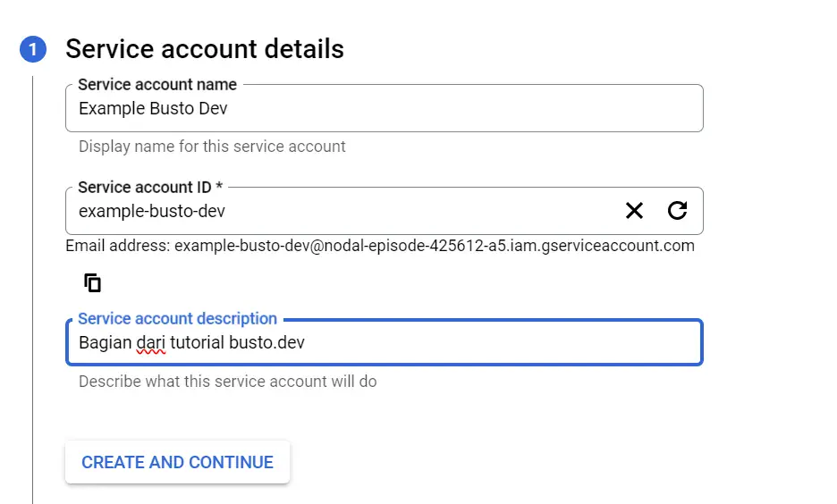The image size is (837, 504).
Task: Place cursor in example-busto-dev ID text
Action: (152, 211)
